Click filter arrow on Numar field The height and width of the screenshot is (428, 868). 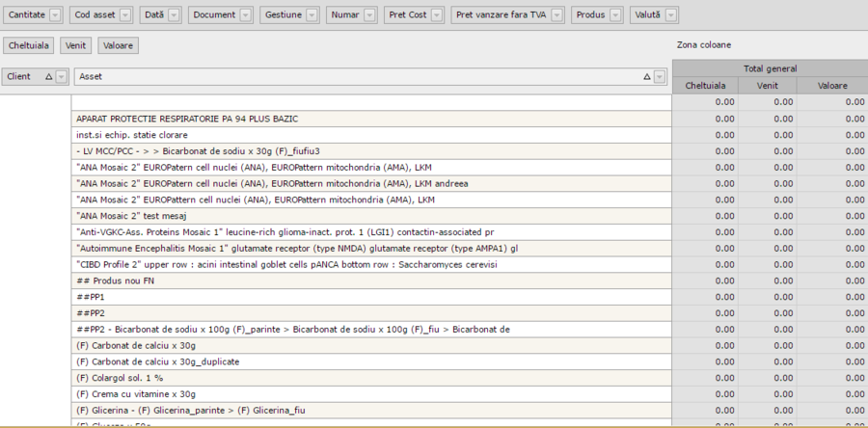[x=368, y=15]
